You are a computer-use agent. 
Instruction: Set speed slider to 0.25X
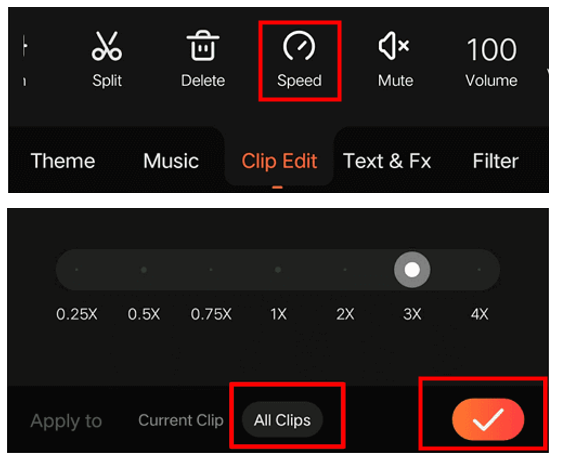[77, 269]
